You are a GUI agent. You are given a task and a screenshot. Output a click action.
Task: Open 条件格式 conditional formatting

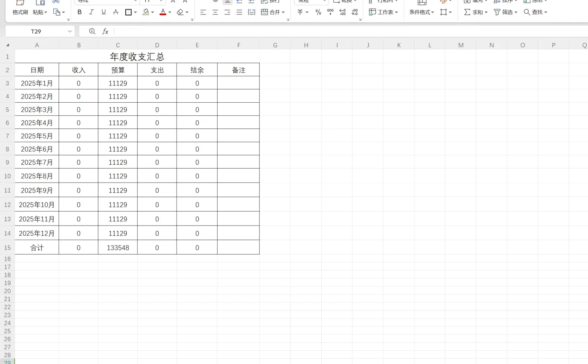tap(422, 12)
